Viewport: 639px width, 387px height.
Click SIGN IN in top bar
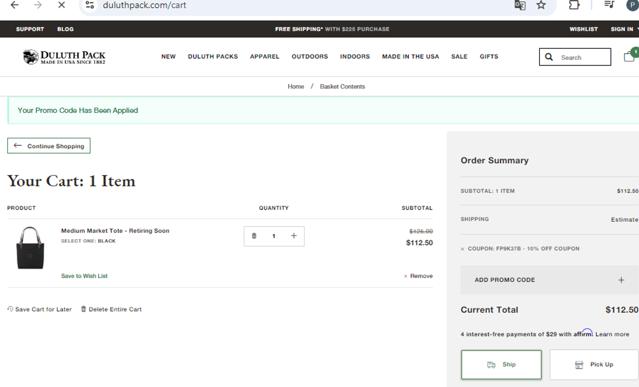pos(622,29)
